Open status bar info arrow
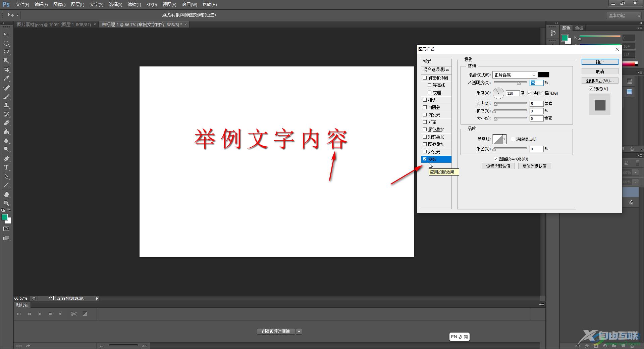 (97, 299)
